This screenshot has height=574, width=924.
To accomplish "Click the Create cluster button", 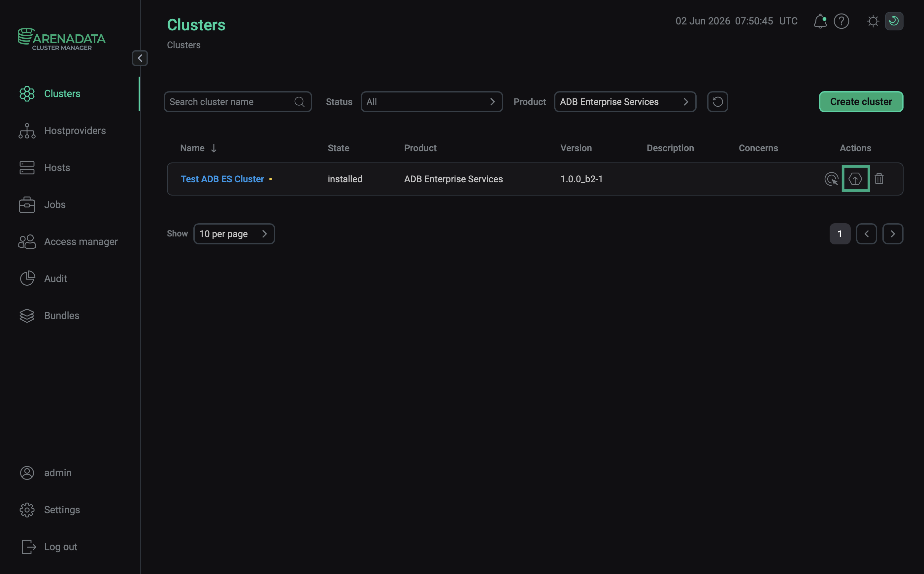I will click(861, 102).
